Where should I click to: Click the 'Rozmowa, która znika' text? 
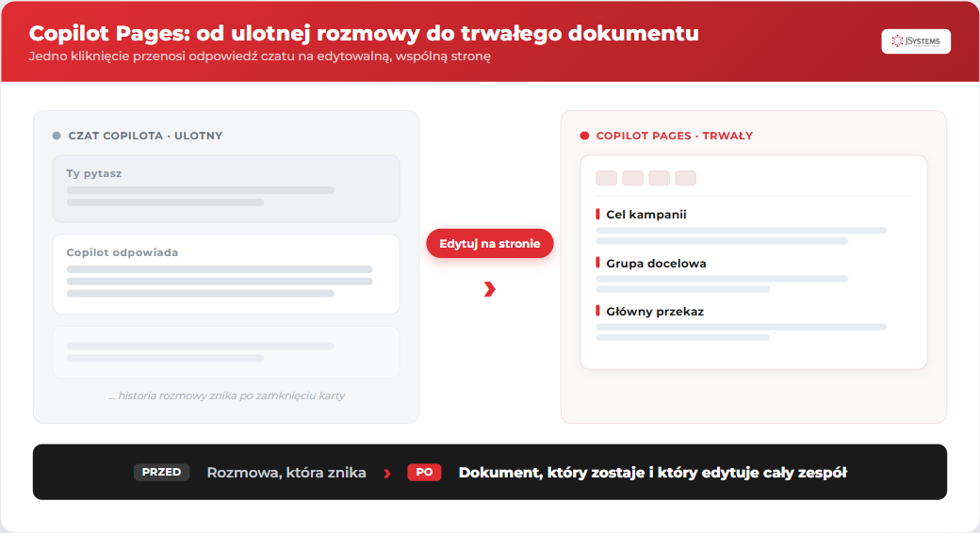pos(286,473)
